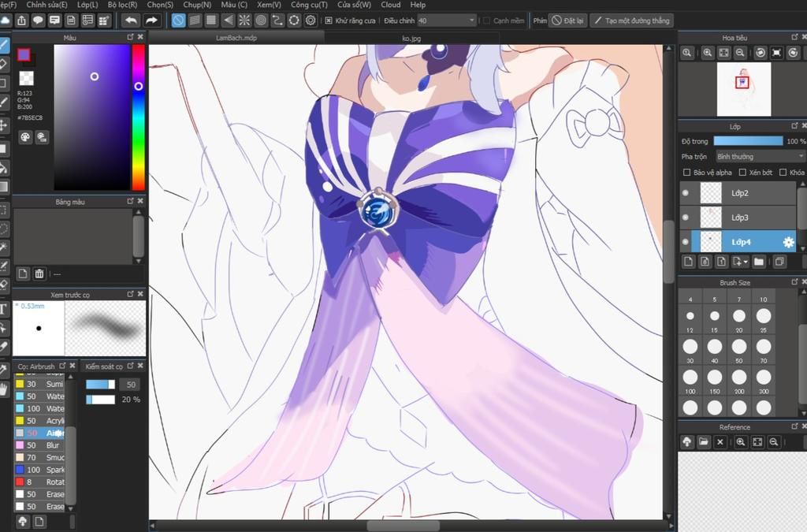
Task: Enable Khóa lock checkbox
Action: pyautogui.click(x=783, y=173)
